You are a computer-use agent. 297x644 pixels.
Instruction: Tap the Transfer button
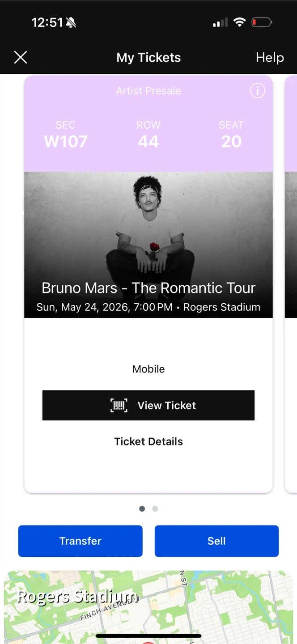(x=81, y=541)
